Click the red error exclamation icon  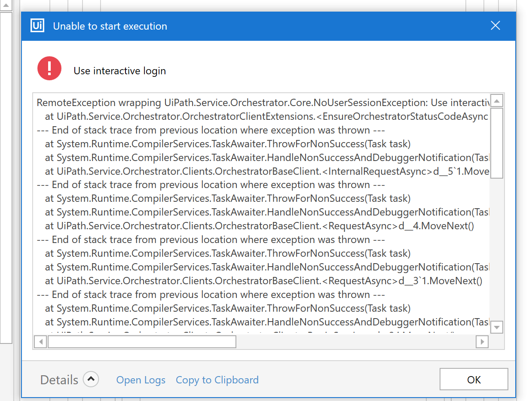(49, 68)
